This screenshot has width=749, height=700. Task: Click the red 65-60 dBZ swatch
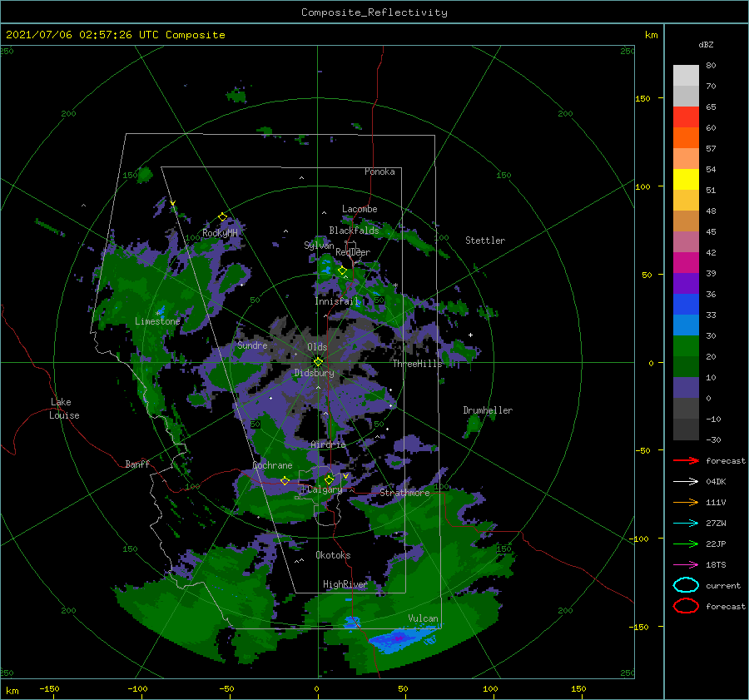pyautogui.click(x=686, y=117)
